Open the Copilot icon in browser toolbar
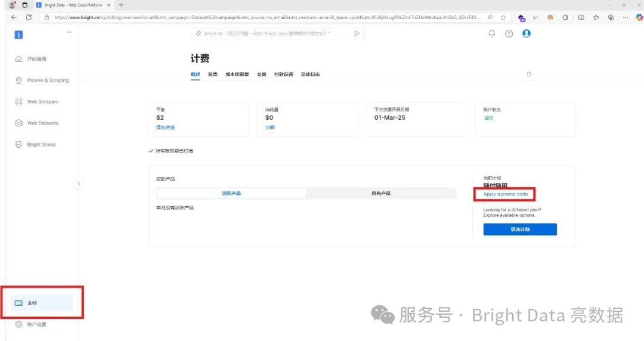Image resolution: width=644 pixels, height=341 pixels. coord(639,17)
